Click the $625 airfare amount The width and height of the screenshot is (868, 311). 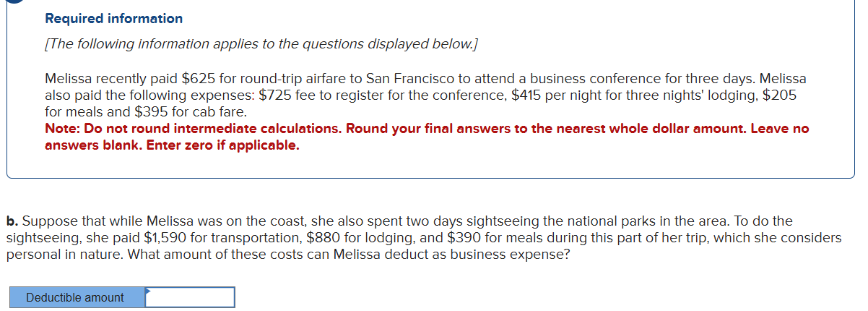coord(204,77)
